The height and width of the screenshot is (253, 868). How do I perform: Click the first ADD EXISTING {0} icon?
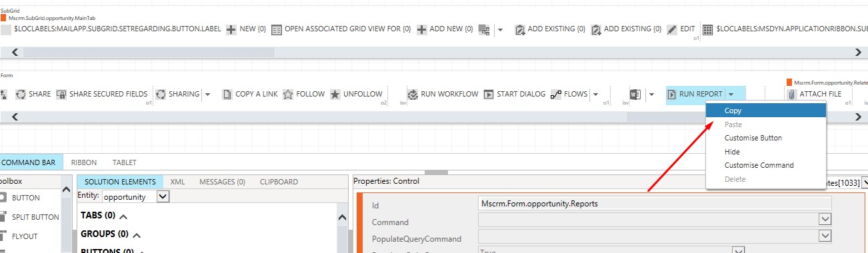point(520,29)
